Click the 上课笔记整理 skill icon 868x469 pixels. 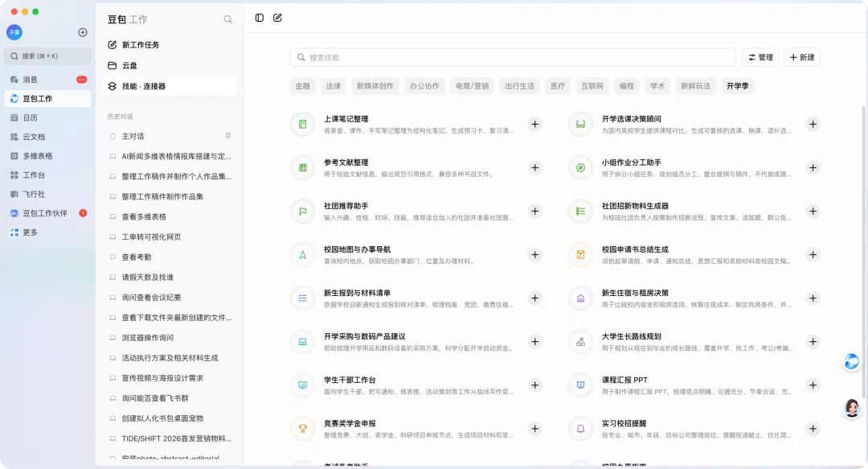(303, 124)
